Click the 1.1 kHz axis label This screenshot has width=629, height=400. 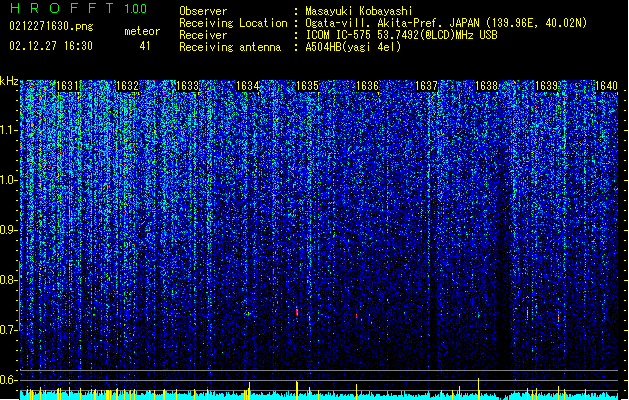[9, 130]
